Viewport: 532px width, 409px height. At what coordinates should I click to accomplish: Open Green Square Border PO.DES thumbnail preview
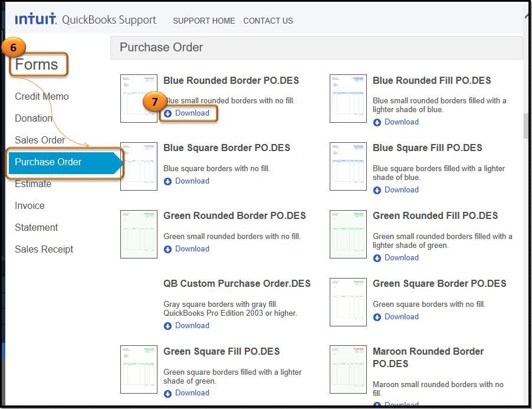point(348,302)
